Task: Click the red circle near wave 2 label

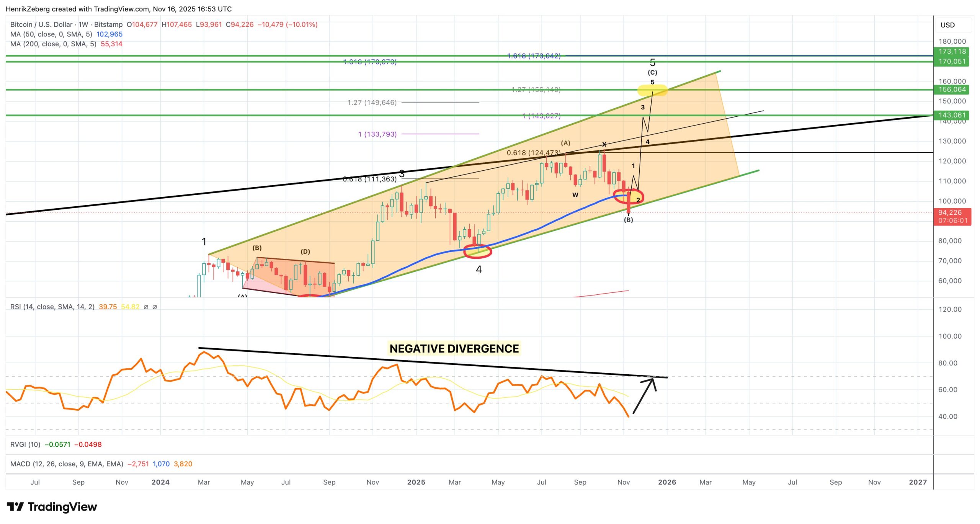Action: point(629,196)
